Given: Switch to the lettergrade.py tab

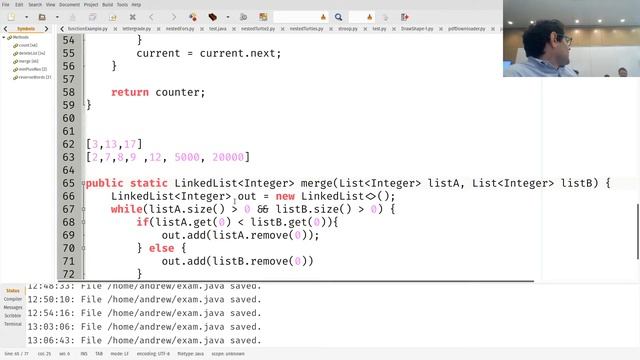Looking at the screenshot, I should [x=137, y=29].
